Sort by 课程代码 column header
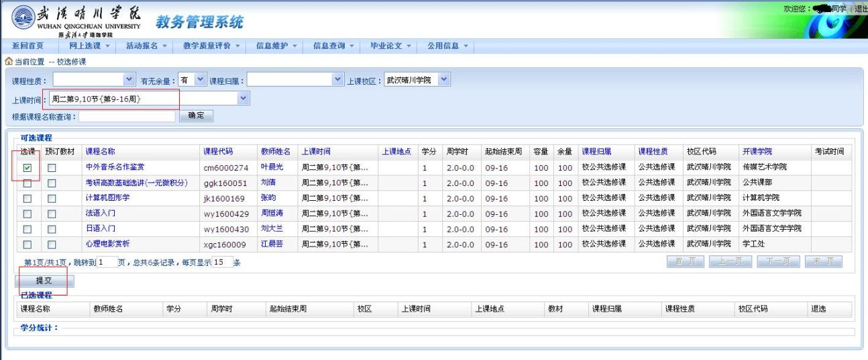Image resolution: width=868 pixels, height=360 pixels. coord(218,151)
